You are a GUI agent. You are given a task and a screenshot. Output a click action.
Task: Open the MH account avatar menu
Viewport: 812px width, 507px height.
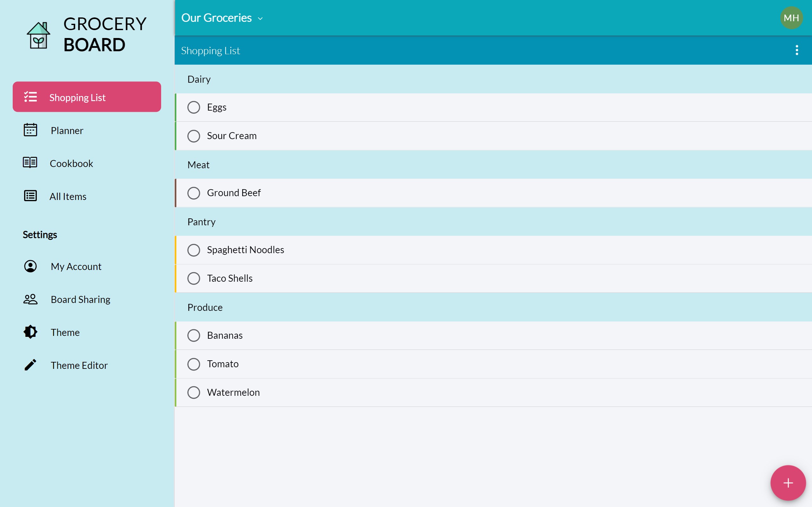click(792, 17)
